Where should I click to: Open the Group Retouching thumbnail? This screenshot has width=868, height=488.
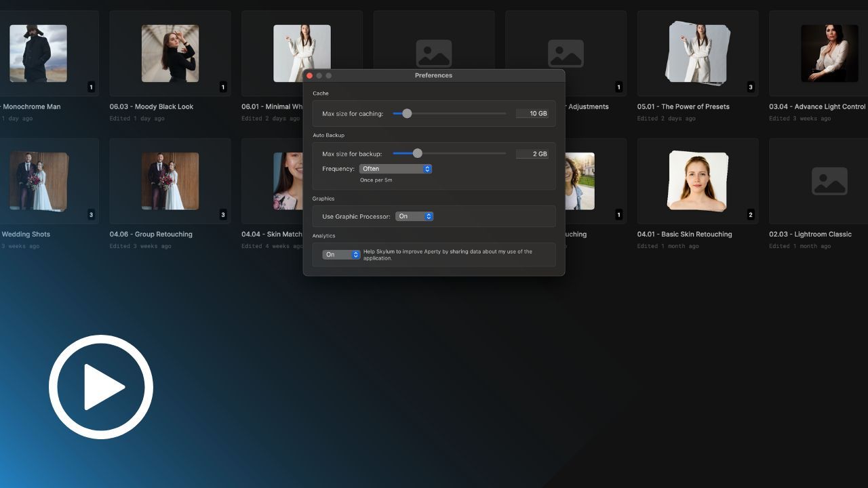click(x=170, y=181)
